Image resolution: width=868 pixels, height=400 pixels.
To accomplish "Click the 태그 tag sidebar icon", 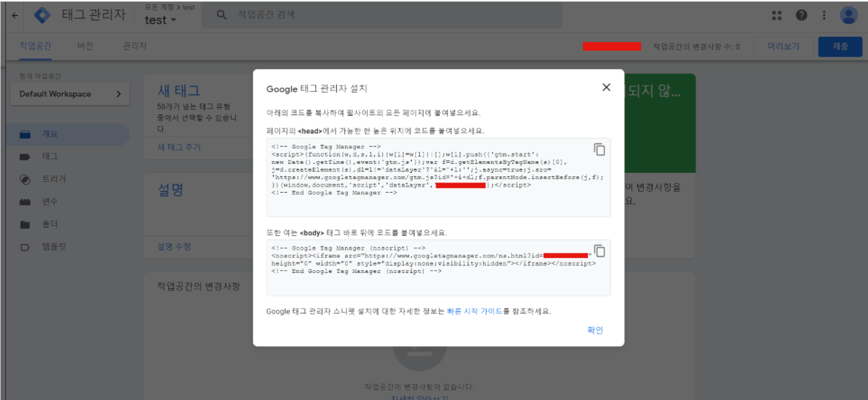I will pos(25,157).
